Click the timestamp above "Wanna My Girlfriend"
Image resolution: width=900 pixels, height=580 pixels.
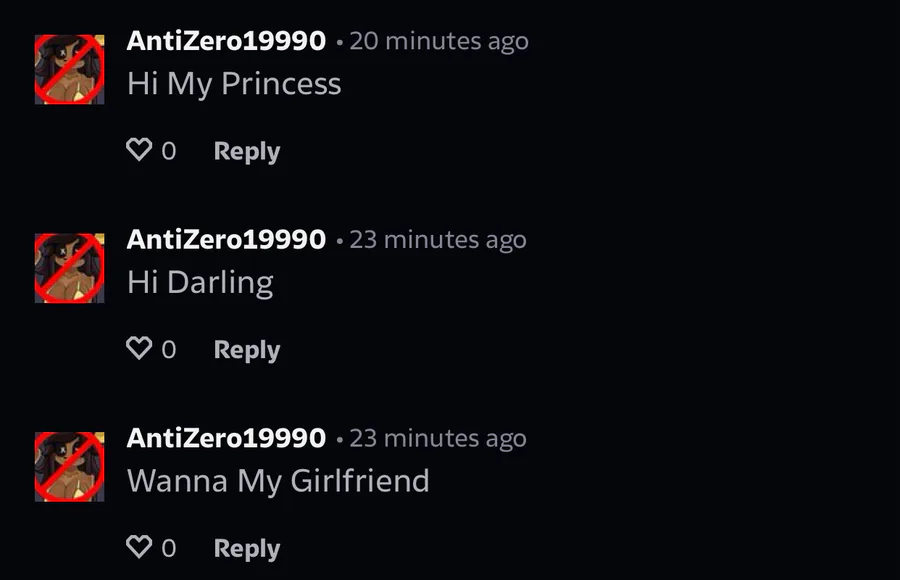pos(438,439)
